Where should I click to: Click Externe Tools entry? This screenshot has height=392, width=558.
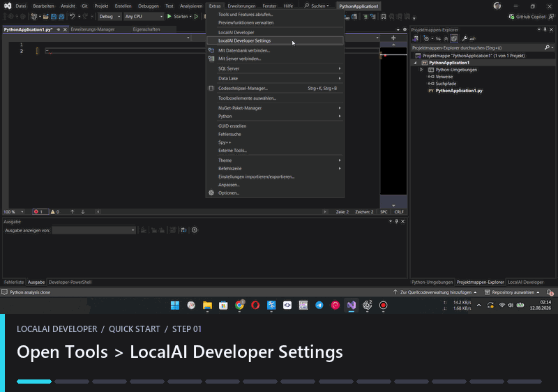[275, 151]
